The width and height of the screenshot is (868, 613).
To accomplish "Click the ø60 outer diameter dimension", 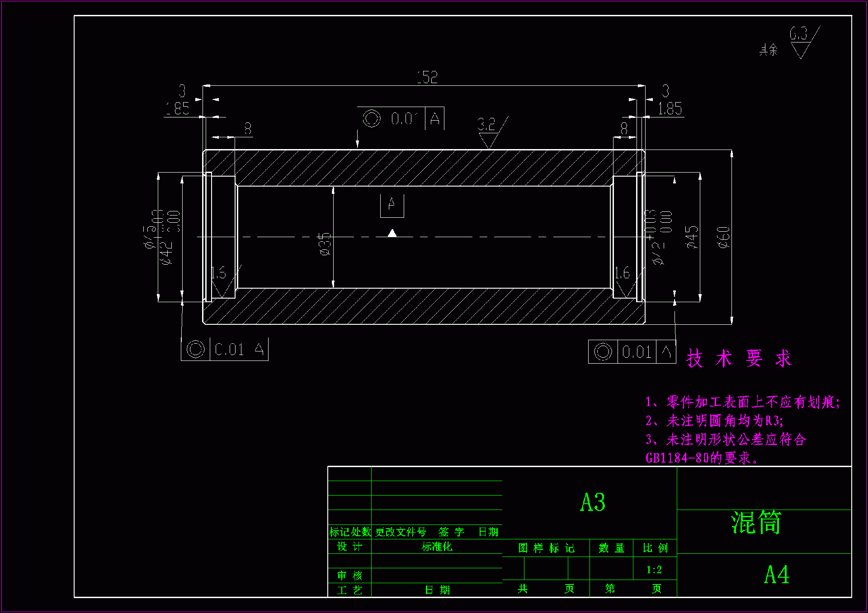I will coord(723,237).
